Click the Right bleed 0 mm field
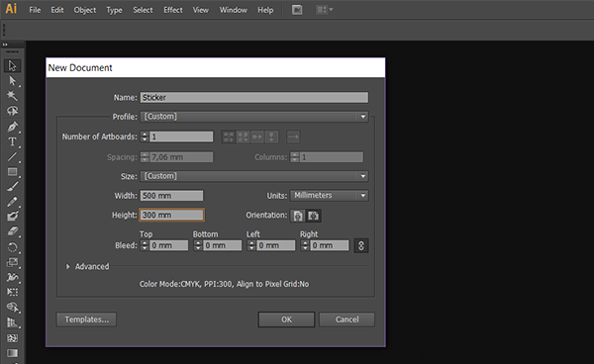 [x=330, y=245]
